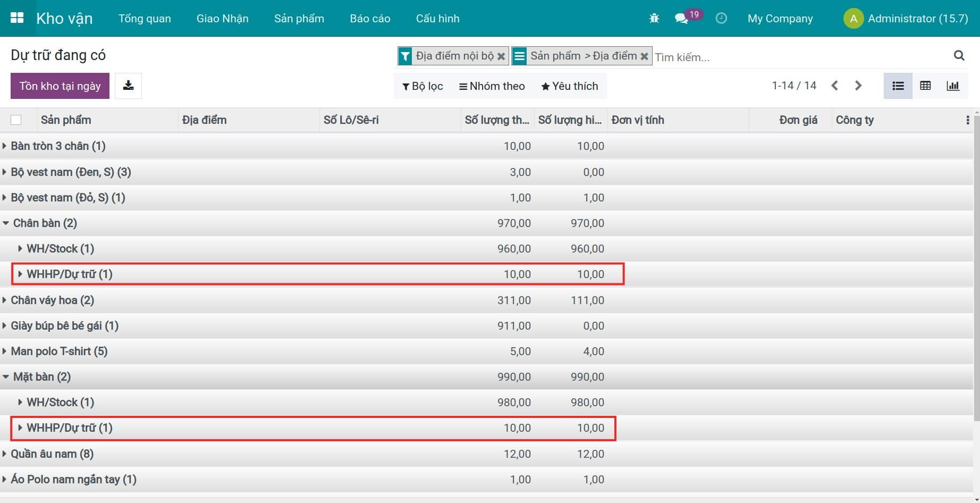Image resolution: width=980 pixels, height=503 pixels.
Task: Click the debug bug icon
Action: coord(654,19)
